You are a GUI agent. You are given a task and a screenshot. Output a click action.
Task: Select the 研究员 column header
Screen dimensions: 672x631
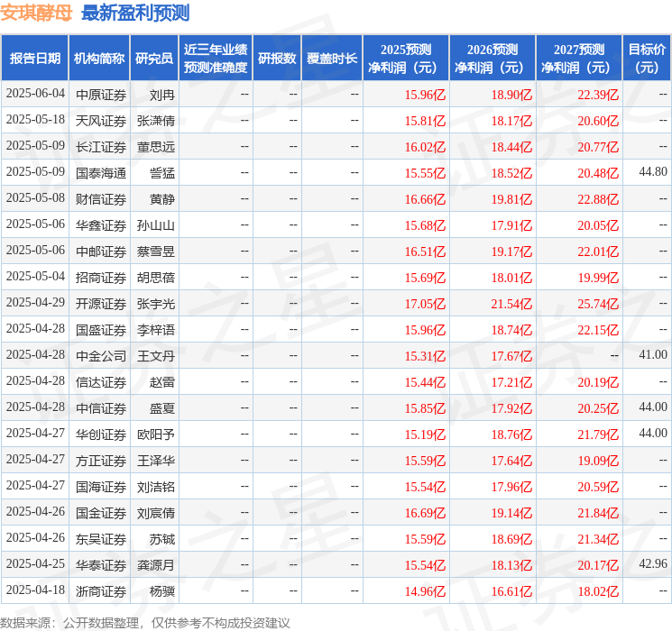point(154,59)
